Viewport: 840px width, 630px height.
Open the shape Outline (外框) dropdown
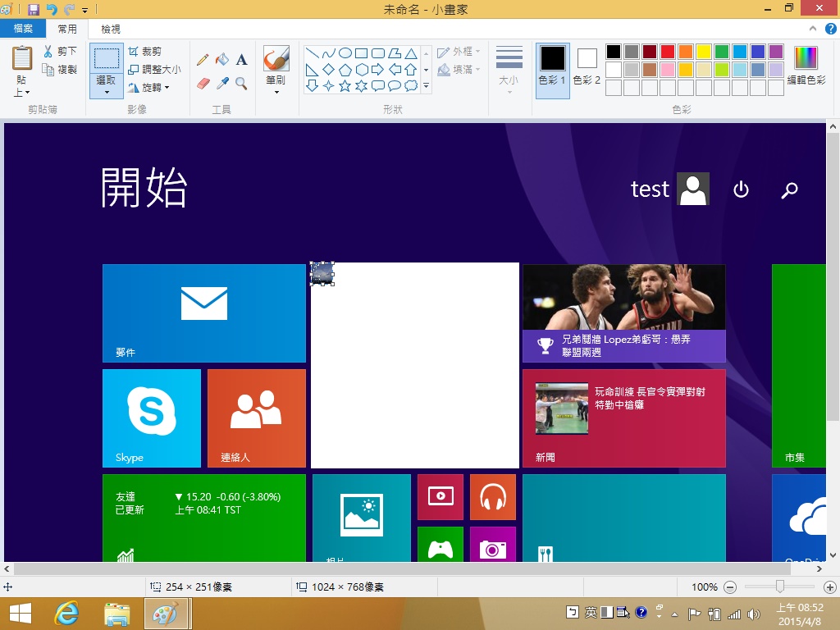point(459,52)
